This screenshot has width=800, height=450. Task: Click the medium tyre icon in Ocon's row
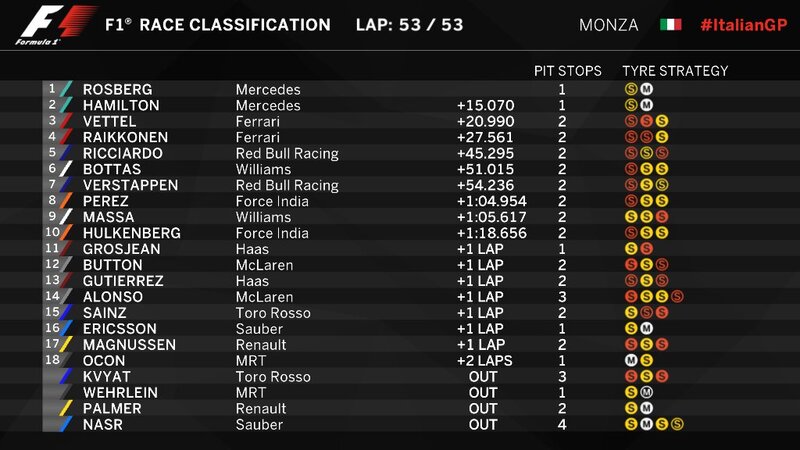[631, 361]
